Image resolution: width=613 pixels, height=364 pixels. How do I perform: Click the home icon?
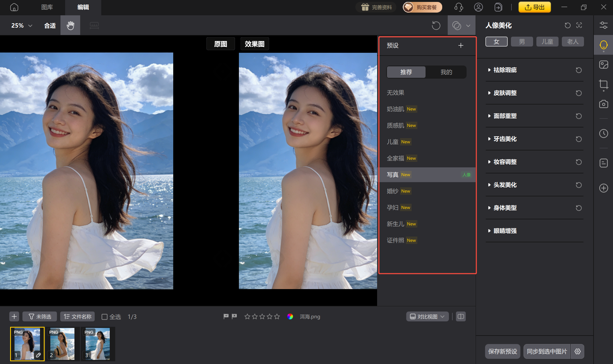[x=14, y=7]
